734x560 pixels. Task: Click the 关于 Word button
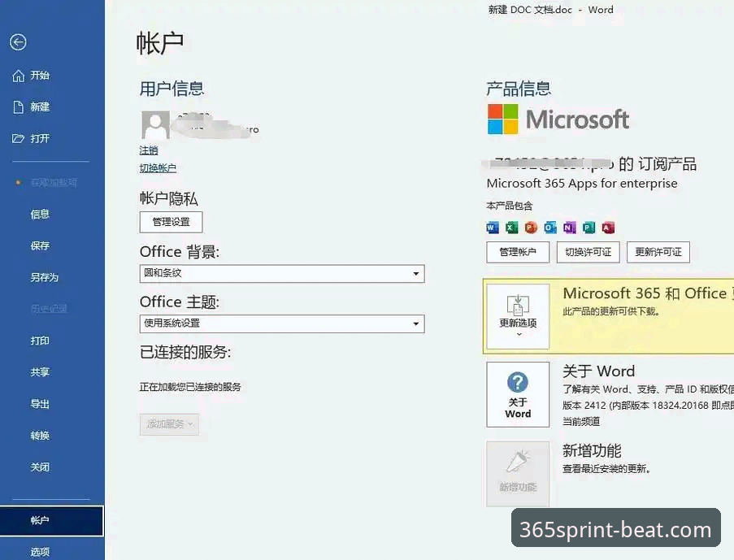tap(518, 394)
